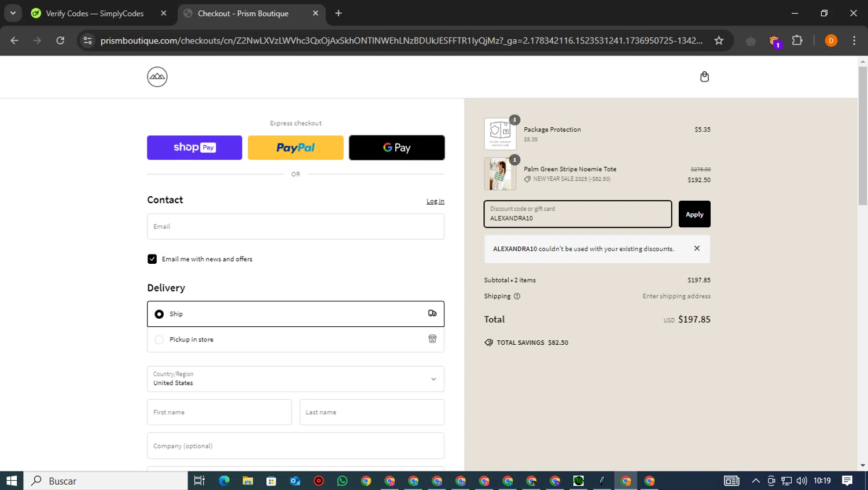Open the tab search dropdown arrow

coord(13,13)
